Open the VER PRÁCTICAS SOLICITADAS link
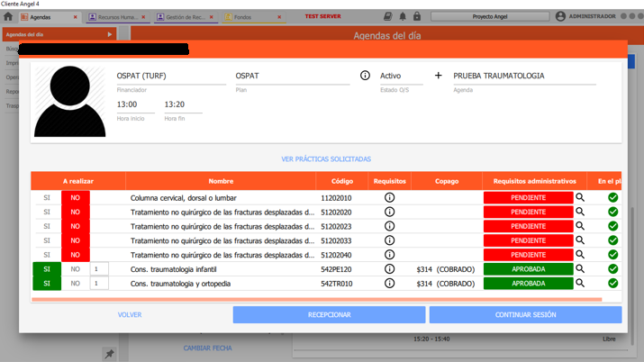 pos(326,159)
